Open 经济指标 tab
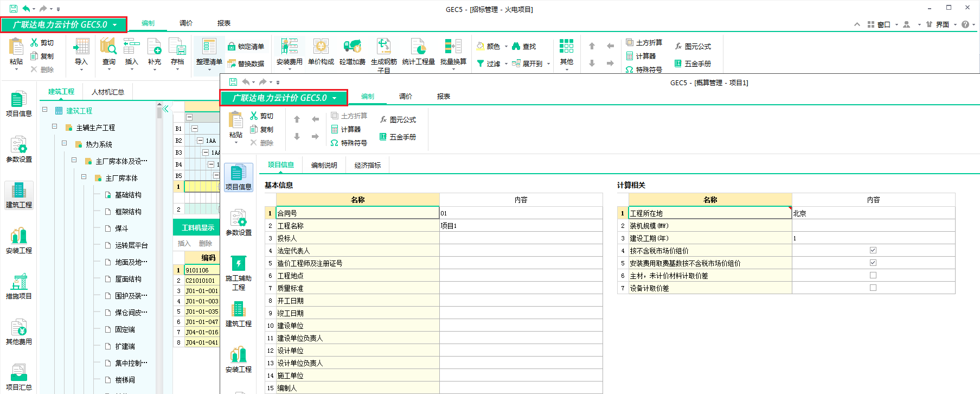The width and height of the screenshot is (980, 394). pos(368,165)
